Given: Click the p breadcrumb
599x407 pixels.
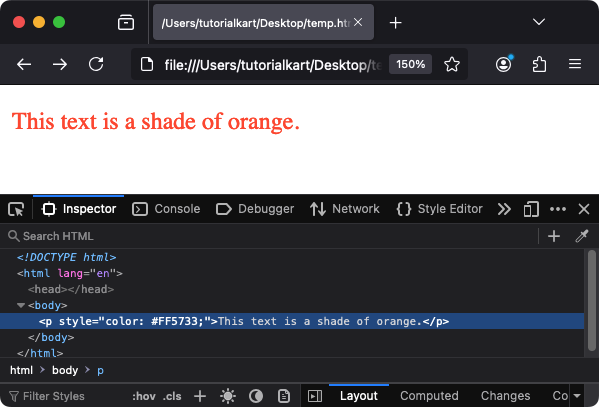Looking at the screenshot, I should [100, 370].
